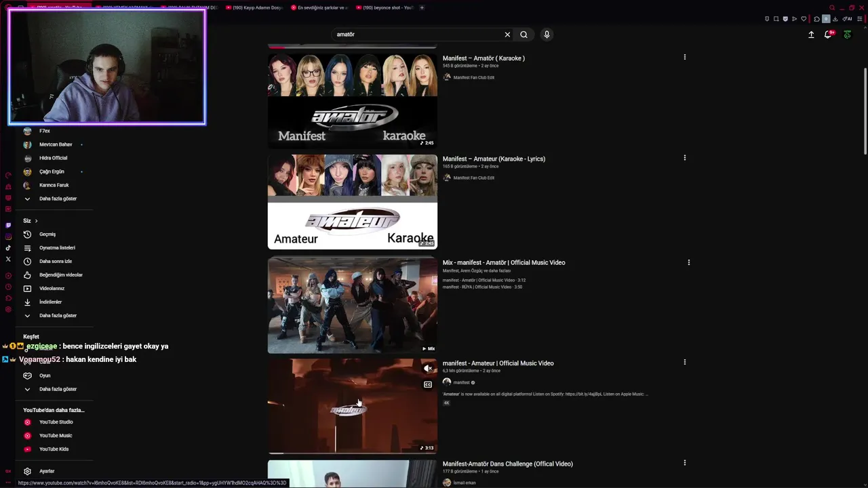Switch to the beyonce shot YouTube browser tab
Viewport: 868px width, 488px height.
[x=384, y=7]
